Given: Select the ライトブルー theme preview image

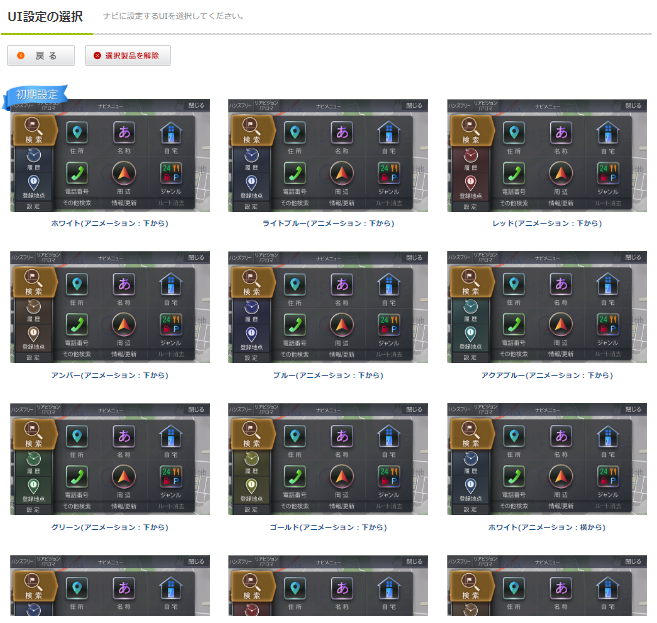Looking at the screenshot, I should [x=327, y=156].
